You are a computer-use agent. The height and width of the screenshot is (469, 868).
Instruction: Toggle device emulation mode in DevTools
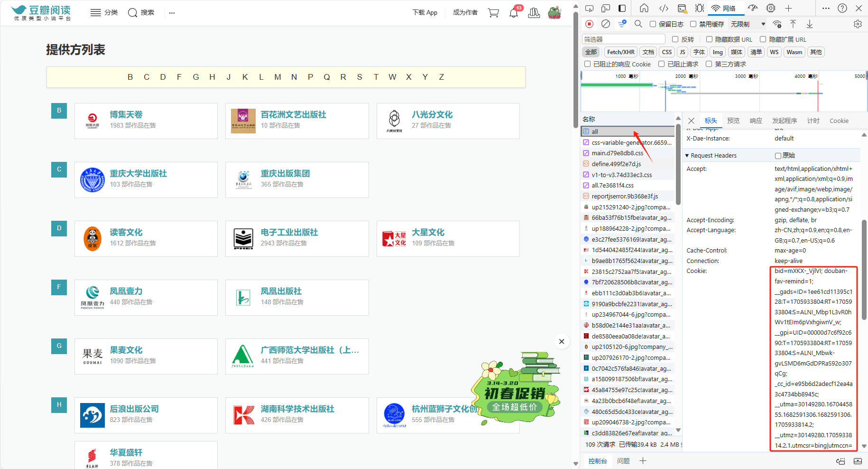[x=606, y=8]
